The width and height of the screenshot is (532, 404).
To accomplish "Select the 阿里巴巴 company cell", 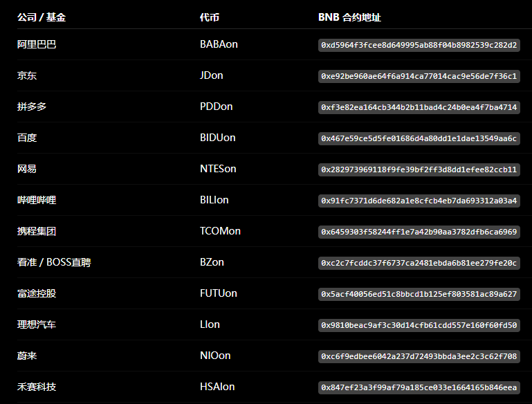I will point(37,44).
